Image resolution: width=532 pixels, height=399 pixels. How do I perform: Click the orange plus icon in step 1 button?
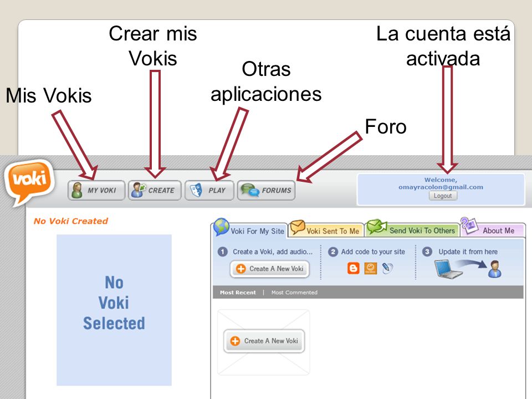(x=241, y=269)
